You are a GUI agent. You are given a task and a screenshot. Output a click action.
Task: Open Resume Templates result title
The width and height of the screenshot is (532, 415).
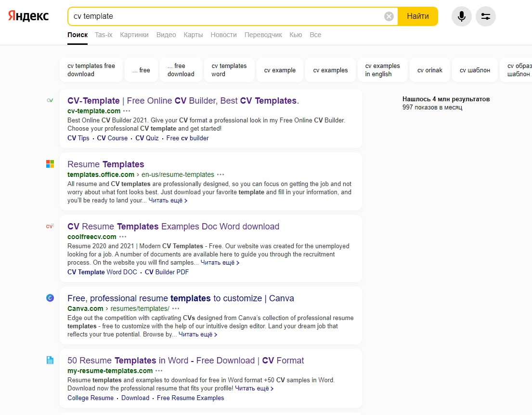coord(105,164)
